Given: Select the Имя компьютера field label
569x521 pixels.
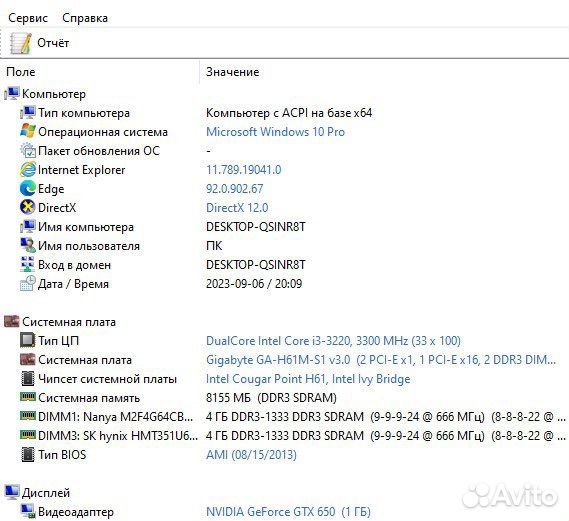Looking at the screenshot, I should (86, 227).
